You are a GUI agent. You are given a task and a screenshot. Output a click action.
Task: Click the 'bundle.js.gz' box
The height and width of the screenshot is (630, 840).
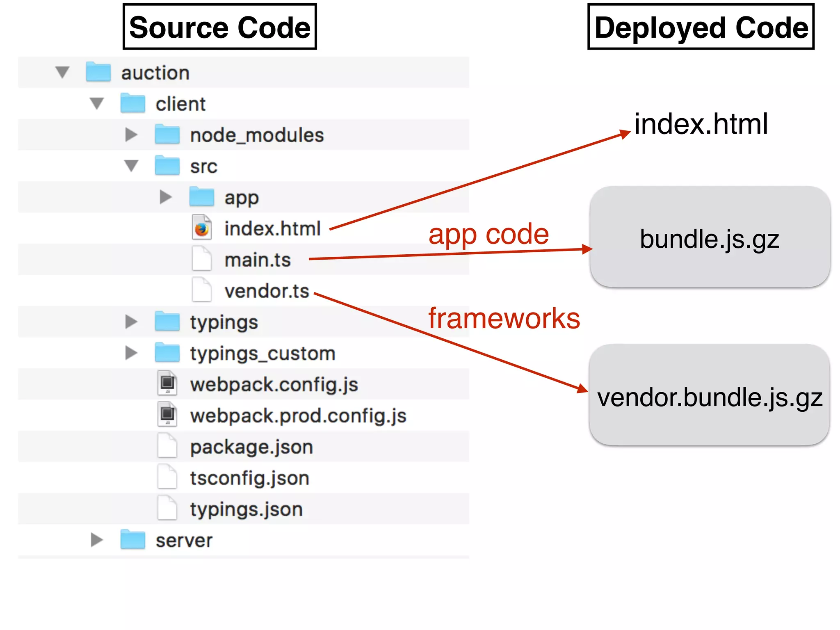click(x=710, y=237)
